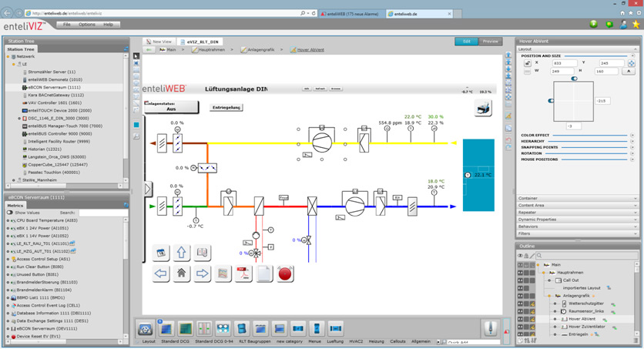Screen dimensions: 644x349
Task: Open the Options menu
Action: click(x=86, y=25)
